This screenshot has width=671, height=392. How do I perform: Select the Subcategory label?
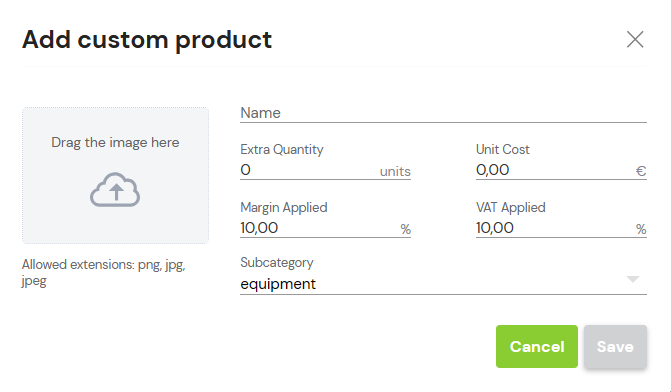pyautogui.click(x=277, y=262)
